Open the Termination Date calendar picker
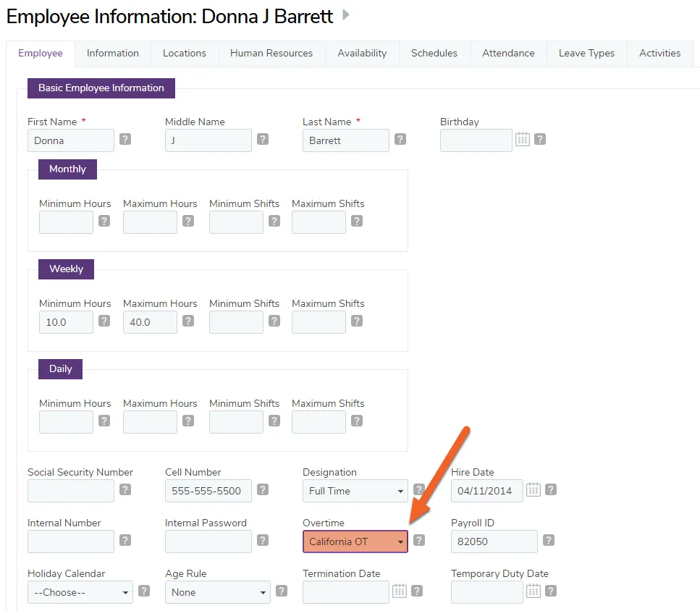The height and width of the screenshot is (611, 700). tap(399, 591)
